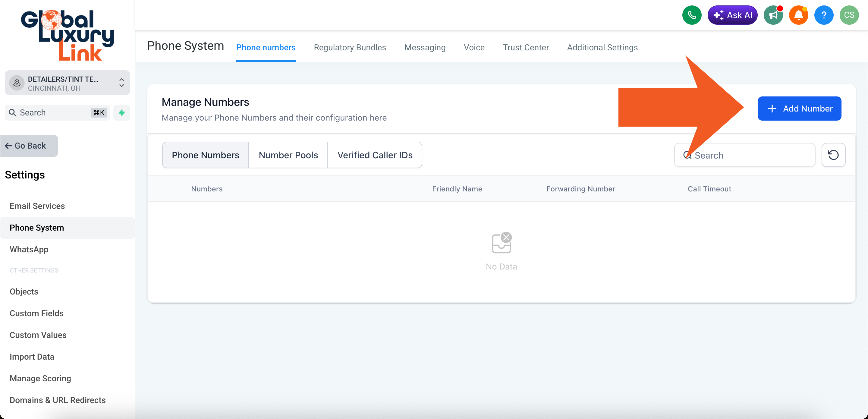Open the CS user avatar menu
This screenshot has width=868, height=419.
click(849, 15)
